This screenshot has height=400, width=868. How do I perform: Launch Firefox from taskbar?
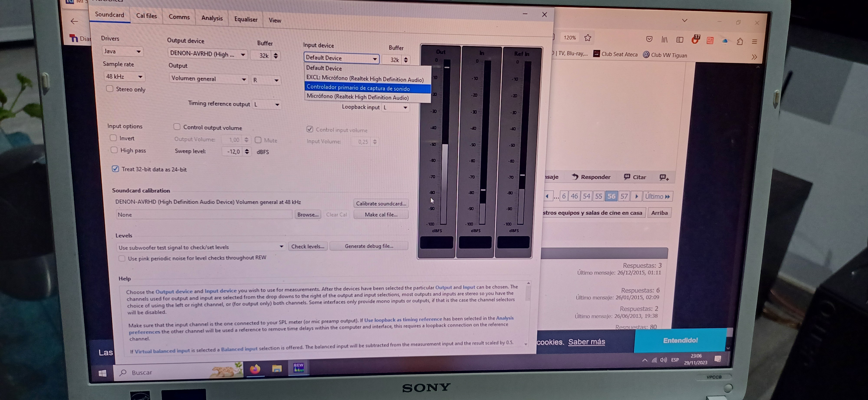click(255, 369)
